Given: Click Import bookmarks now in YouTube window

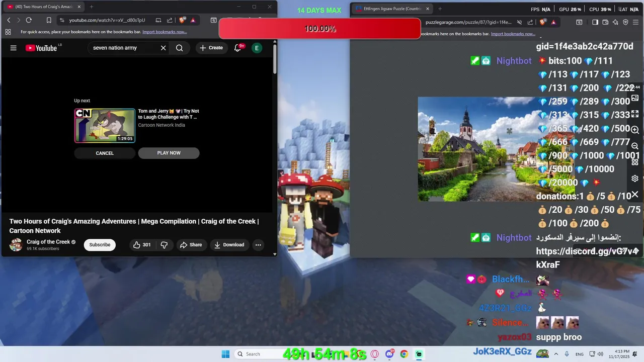Looking at the screenshot, I should [165, 32].
